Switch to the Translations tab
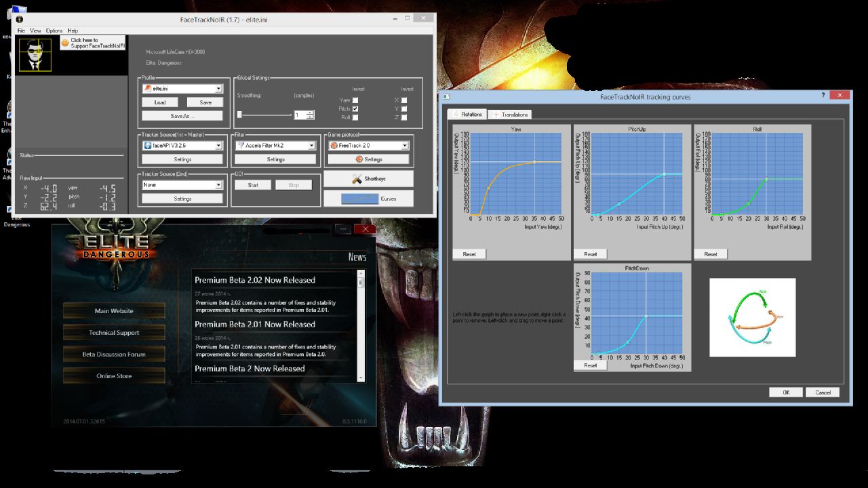The height and width of the screenshot is (488, 868). pyautogui.click(x=511, y=115)
